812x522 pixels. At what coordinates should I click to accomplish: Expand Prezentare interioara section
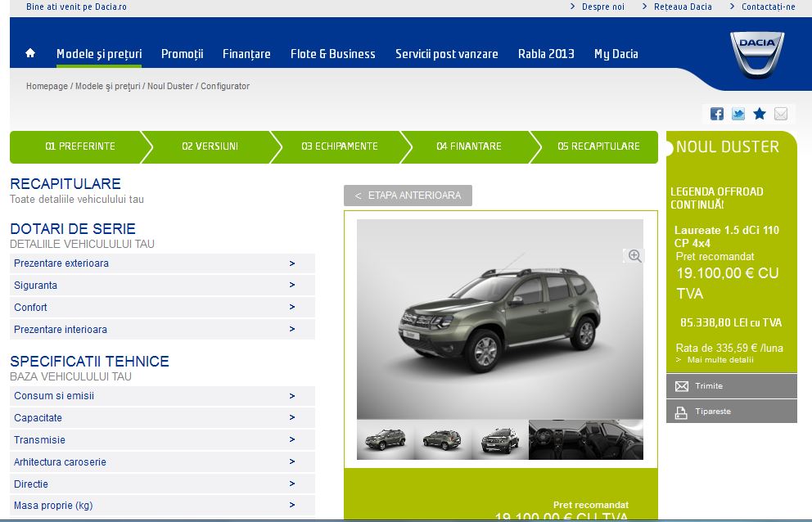point(162,330)
